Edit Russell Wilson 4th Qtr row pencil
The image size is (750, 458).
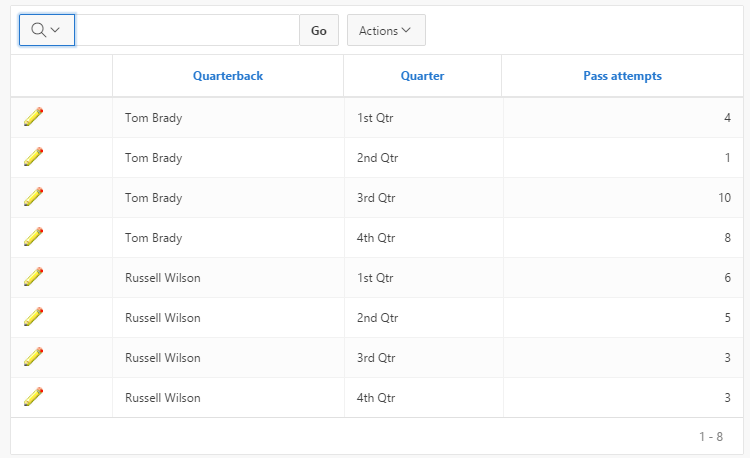click(x=33, y=397)
